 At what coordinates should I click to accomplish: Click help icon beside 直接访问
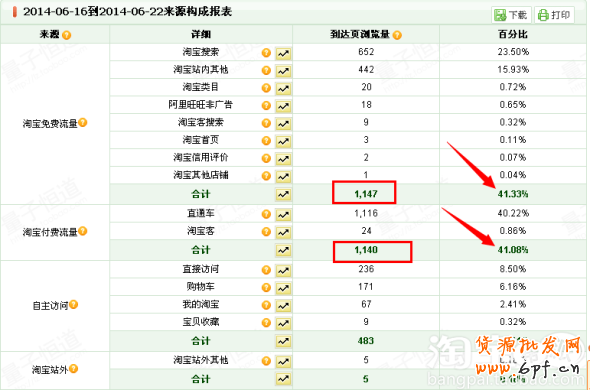coord(266,270)
